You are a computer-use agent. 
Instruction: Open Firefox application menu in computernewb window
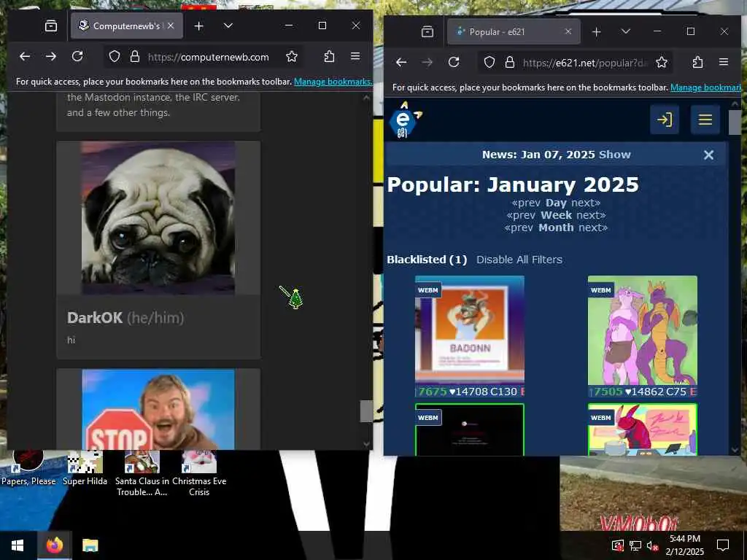click(x=355, y=57)
